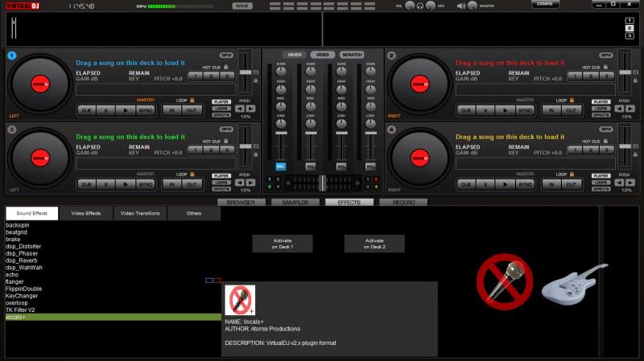Toggle the deck 2 hot cue lock
The image size is (644, 361).
pos(605,67)
